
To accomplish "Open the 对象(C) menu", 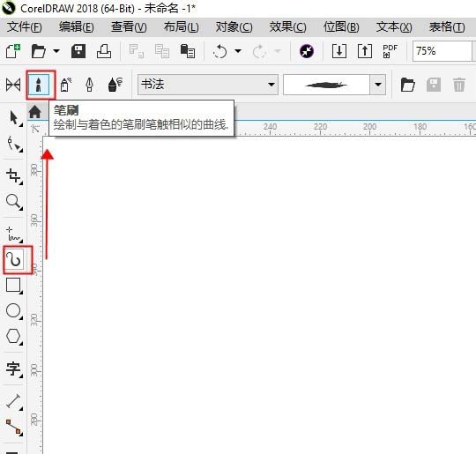I will [x=234, y=27].
